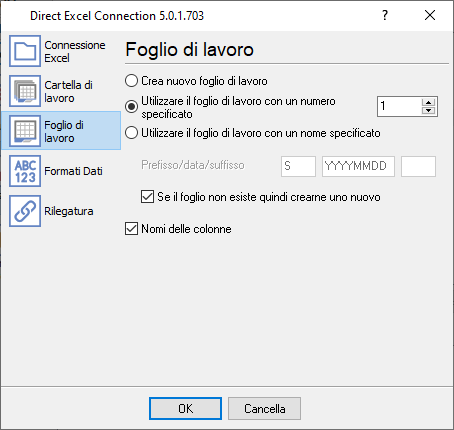Click the empty suffix field
This screenshot has height=430, width=454.
(x=418, y=166)
